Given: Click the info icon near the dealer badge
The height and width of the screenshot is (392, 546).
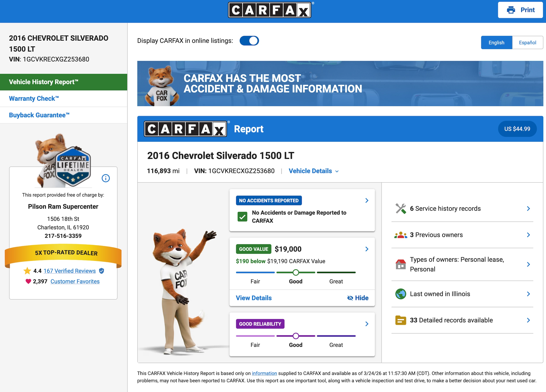Looking at the screenshot, I should click(x=105, y=178).
